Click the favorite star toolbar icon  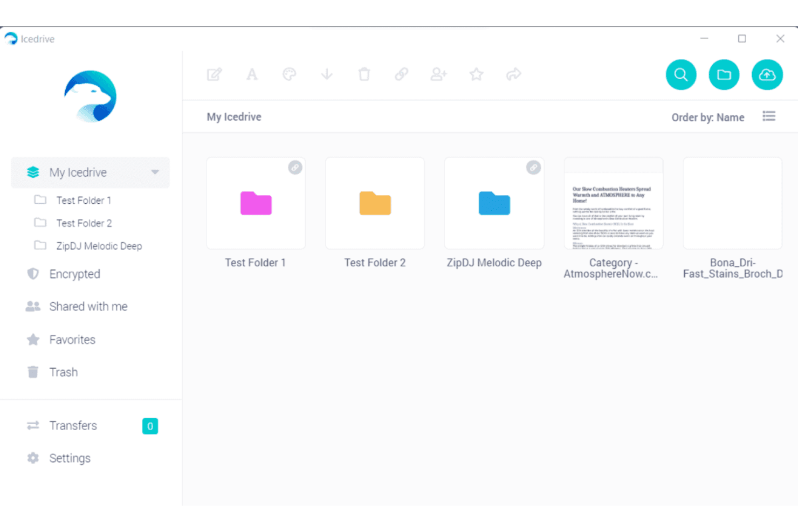(476, 74)
